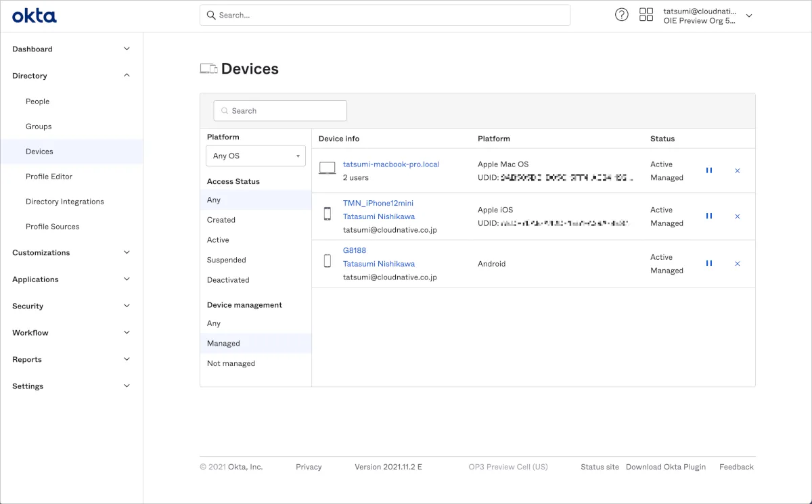
Task: Select Not managed device management filter
Action: pos(231,363)
